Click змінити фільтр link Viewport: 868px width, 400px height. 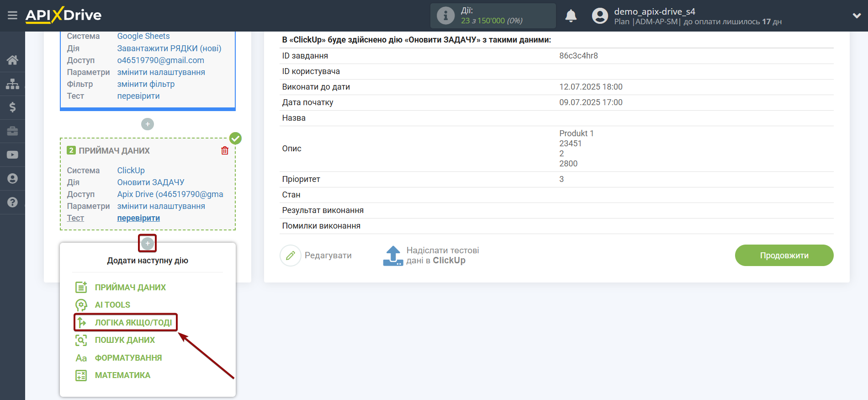(x=146, y=84)
